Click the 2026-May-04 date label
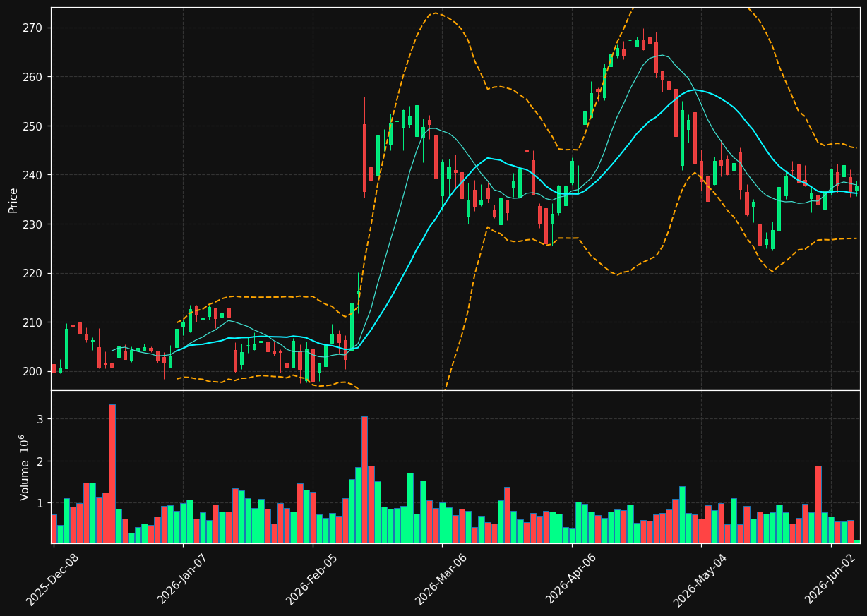Viewport: 867px width, 616px height. (701, 579)
